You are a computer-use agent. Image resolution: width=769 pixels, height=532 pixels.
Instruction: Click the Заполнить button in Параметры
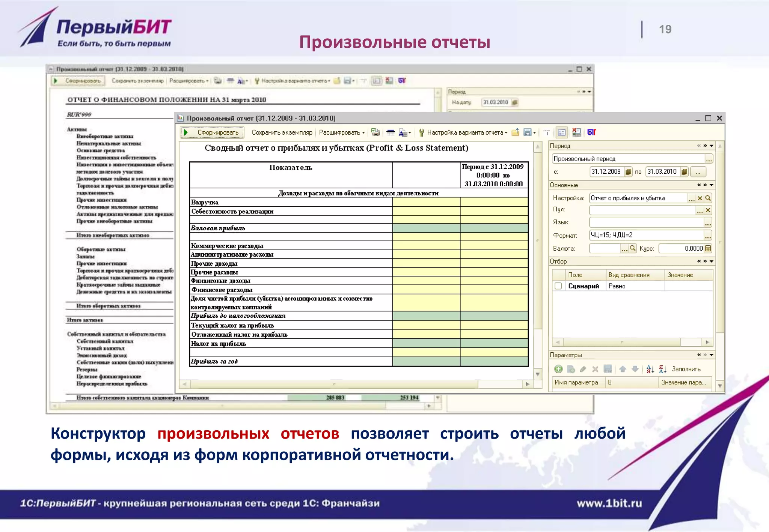(686, 369)
